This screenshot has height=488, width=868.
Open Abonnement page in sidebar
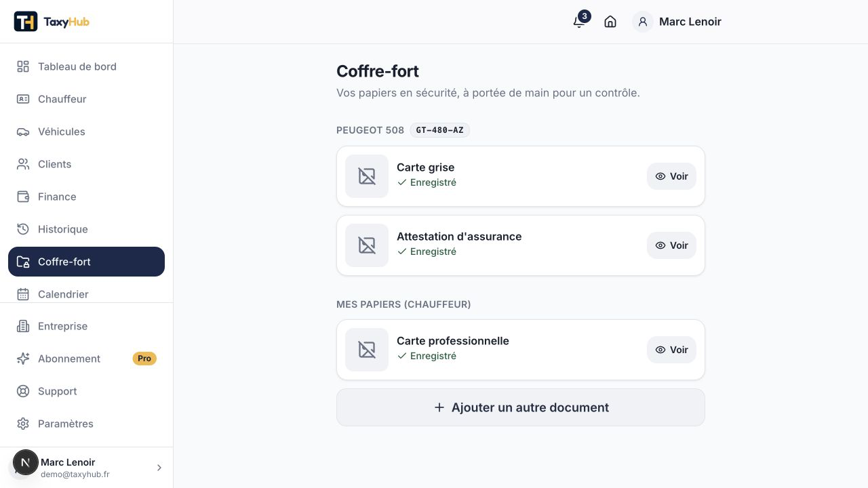[x=86, y=359]
